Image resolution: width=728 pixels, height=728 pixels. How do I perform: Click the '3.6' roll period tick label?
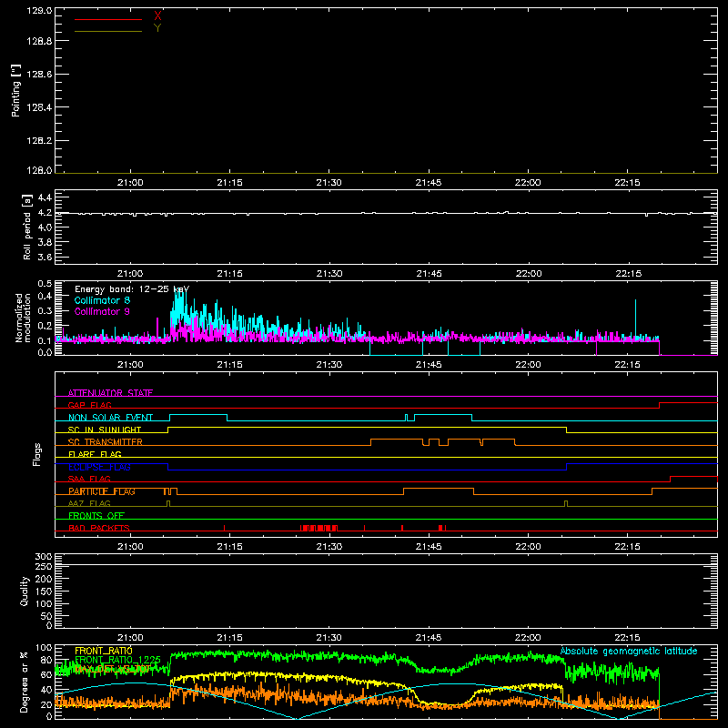[45, 257]
